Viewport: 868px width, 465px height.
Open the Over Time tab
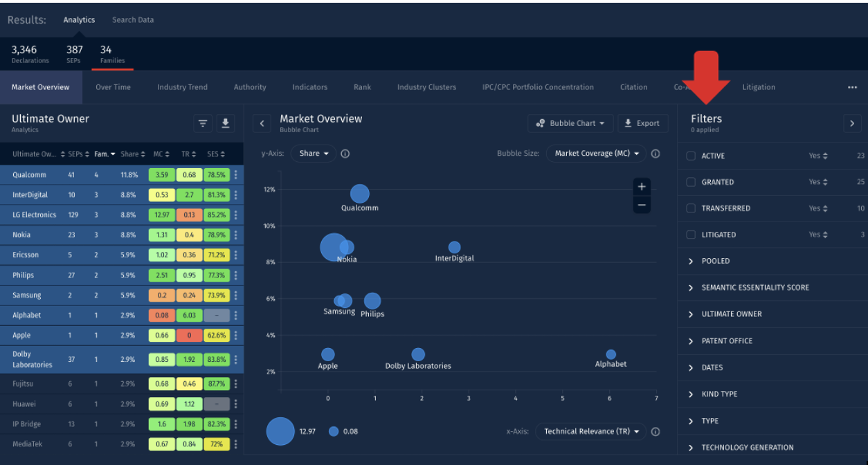click(x=113, y=87)
